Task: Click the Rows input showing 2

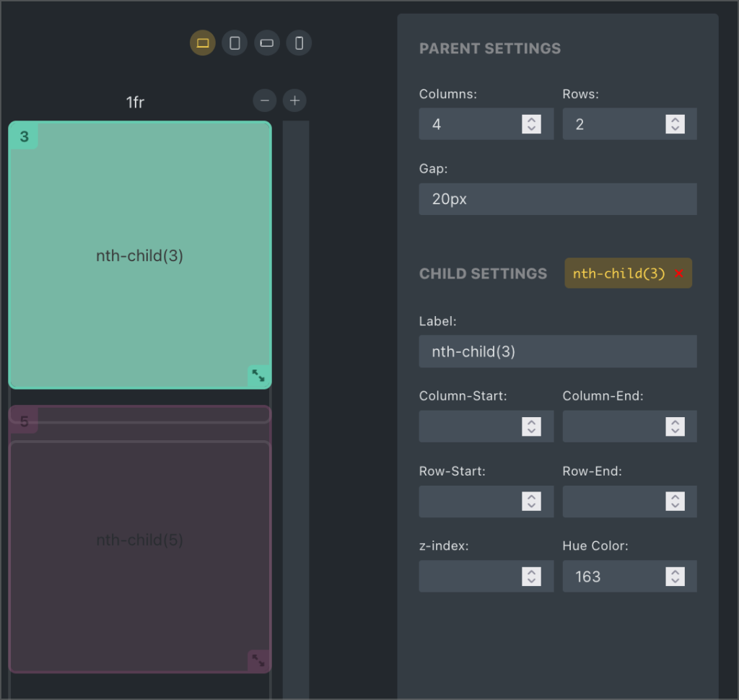Action: click(629, 124)
